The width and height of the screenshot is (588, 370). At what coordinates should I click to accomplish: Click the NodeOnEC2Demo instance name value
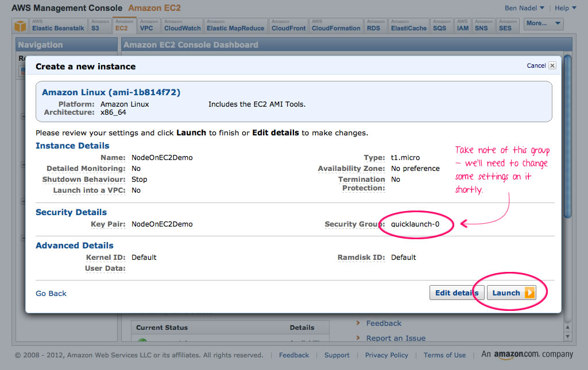click(162, 158)
